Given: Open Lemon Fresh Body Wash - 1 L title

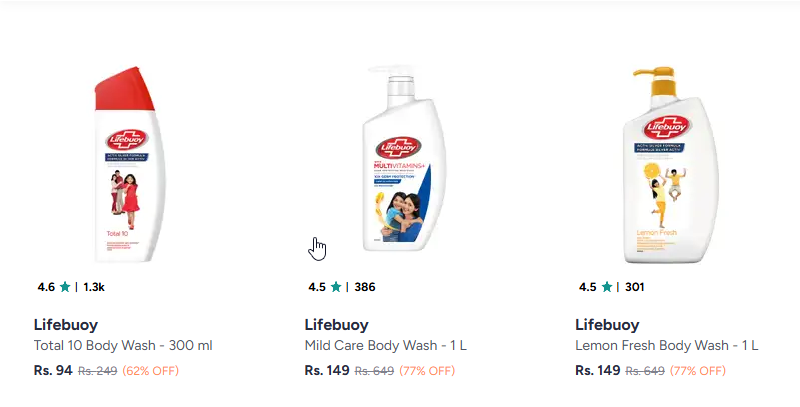Looking at the screenshot, I should tap(667, 346).
